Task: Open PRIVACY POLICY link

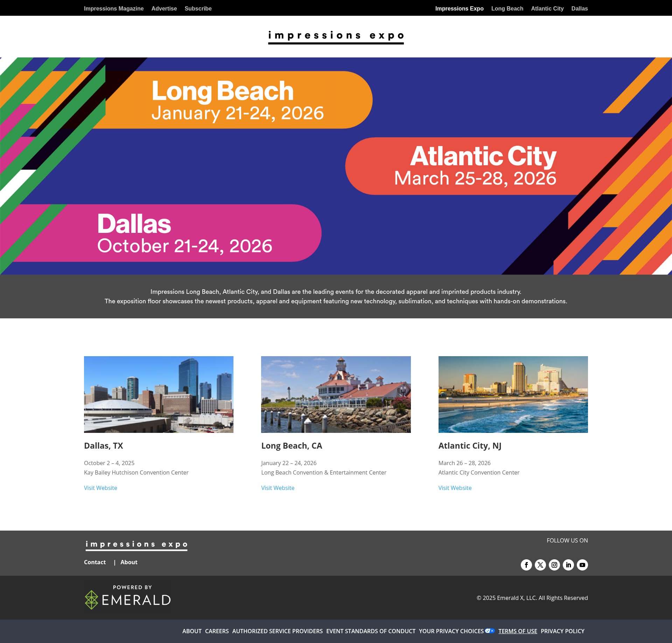Action: click(x=562, y=631)
